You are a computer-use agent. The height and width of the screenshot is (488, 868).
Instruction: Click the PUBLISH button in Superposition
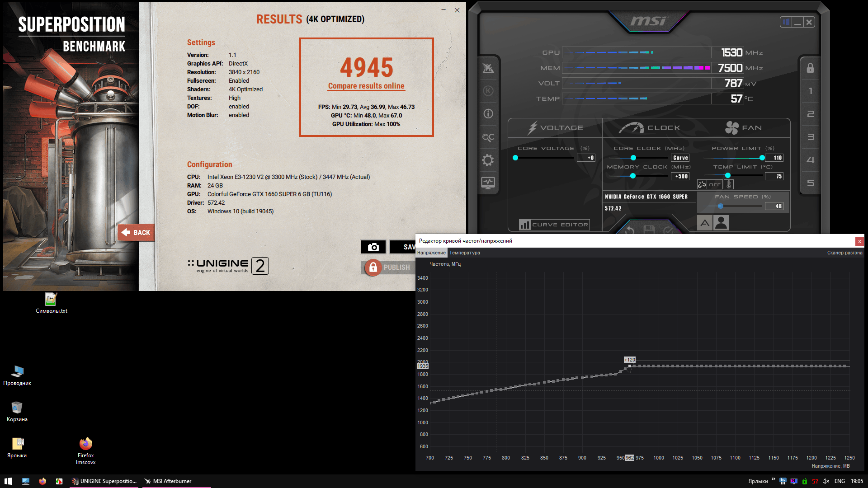point(389,267)
